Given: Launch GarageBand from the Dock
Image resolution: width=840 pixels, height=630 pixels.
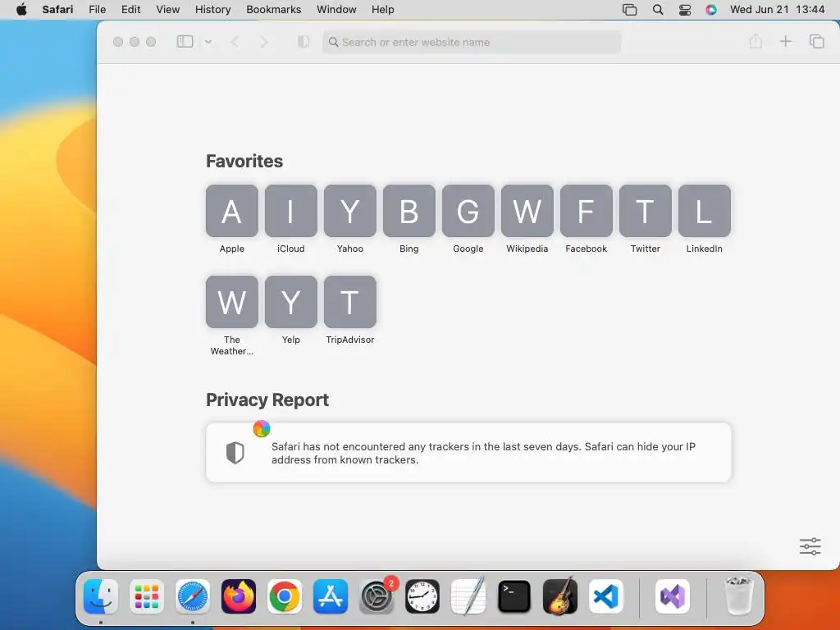Looking at the screenshot, I should pyautogui.click(x=559, y=596).
